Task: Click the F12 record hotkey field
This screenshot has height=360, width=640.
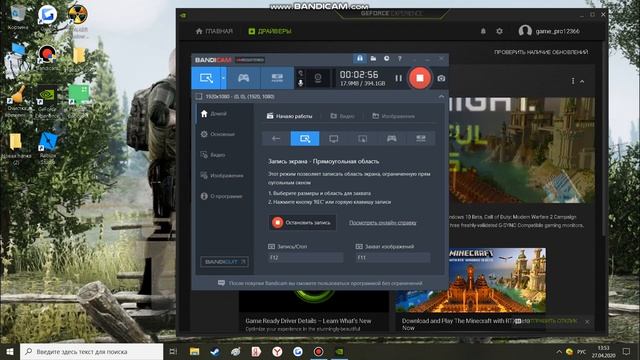Action: (305, 258)
